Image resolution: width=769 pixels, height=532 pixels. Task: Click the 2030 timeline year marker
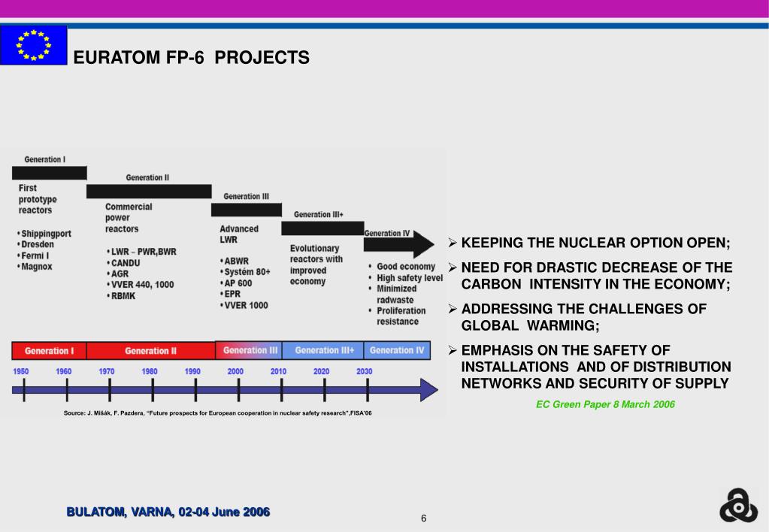pyautogui.click(x=365, y=371)
